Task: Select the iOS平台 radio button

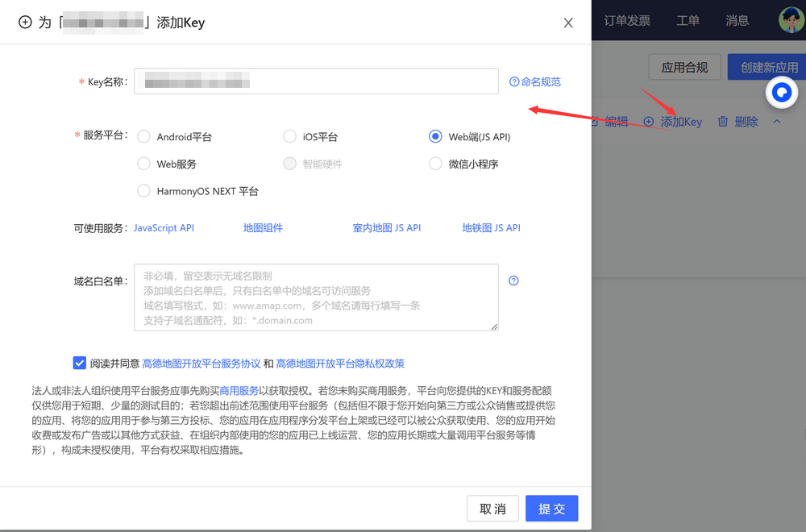Action: (290, 137)
